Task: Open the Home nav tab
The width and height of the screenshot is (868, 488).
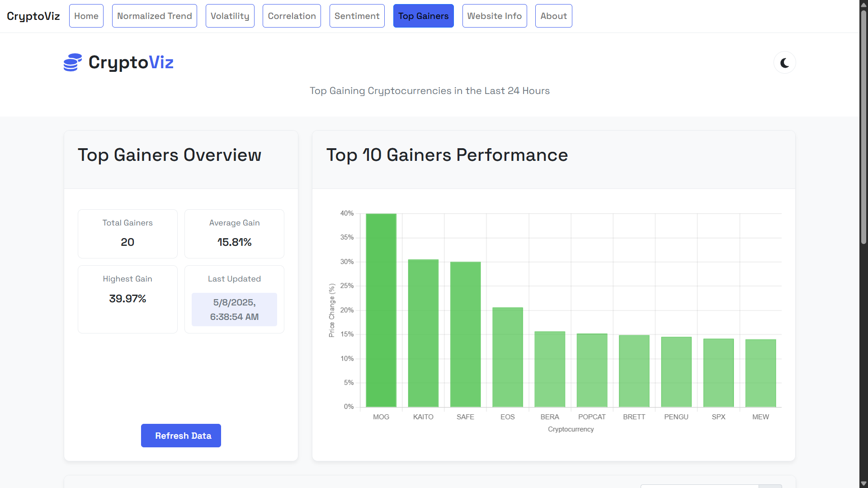Action: click(86, 16)
